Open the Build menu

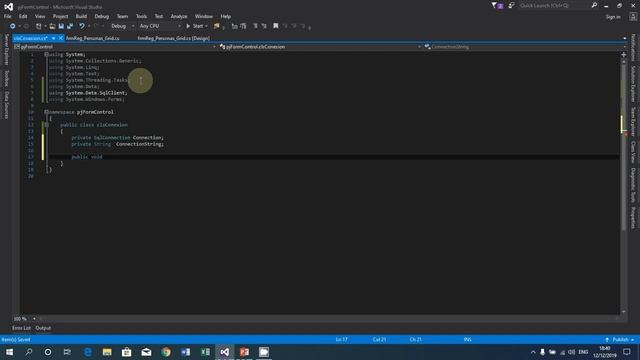click(x=81, y=16)
